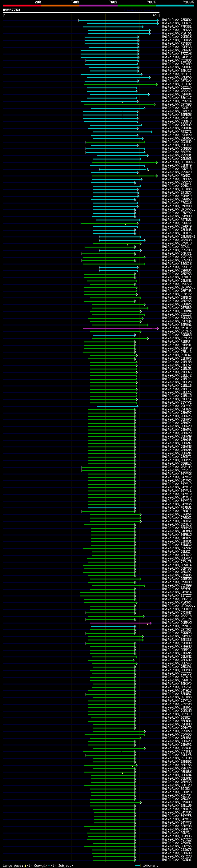Select the UniRef100_Q1EL58 label
Viewport: 197px width, 868px height.
point(177,362)
